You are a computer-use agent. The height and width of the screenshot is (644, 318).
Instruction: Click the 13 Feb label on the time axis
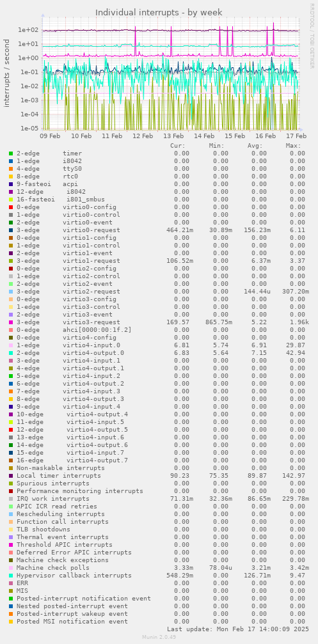[x=173, y=136]
